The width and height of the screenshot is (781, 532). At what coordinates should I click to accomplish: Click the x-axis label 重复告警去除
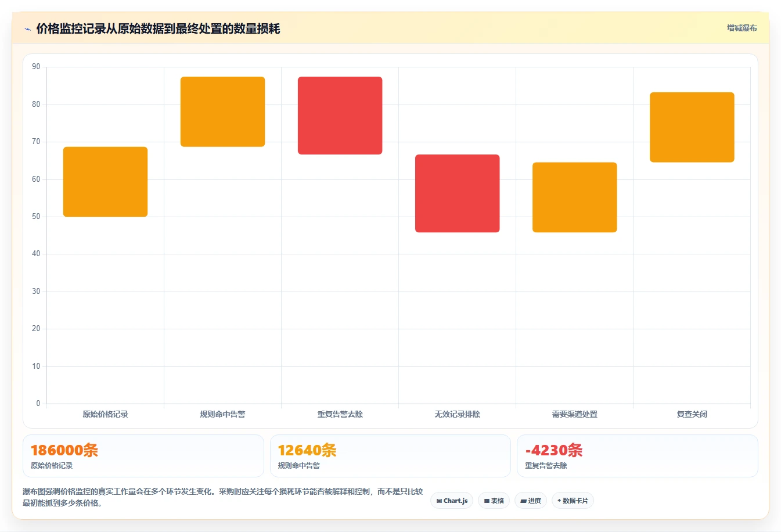[x=340, y=414]
